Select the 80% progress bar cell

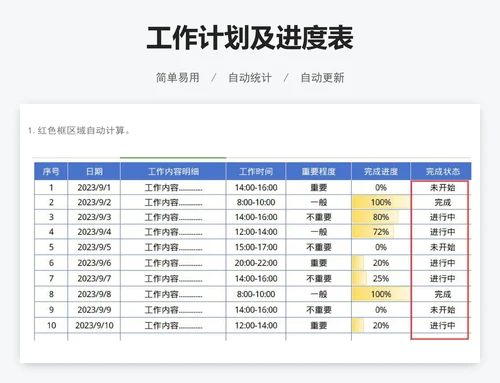(x=381, y=217)
